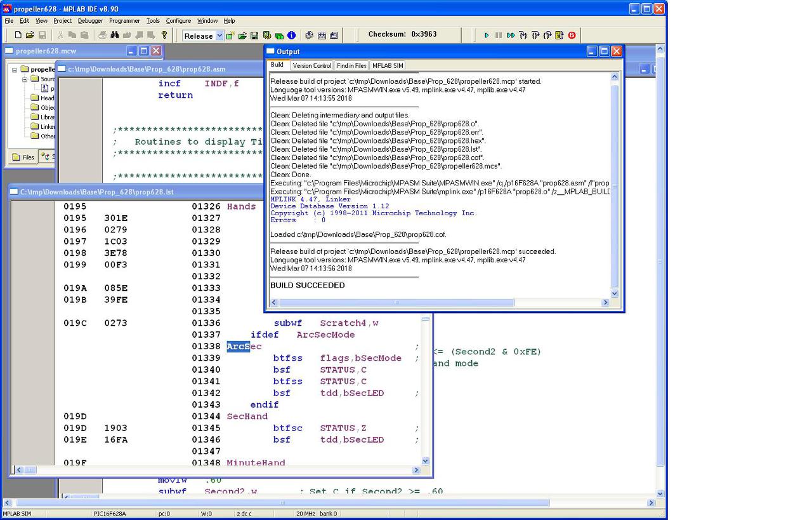Click the disabled Cut scissors icon

pos(60,36)
